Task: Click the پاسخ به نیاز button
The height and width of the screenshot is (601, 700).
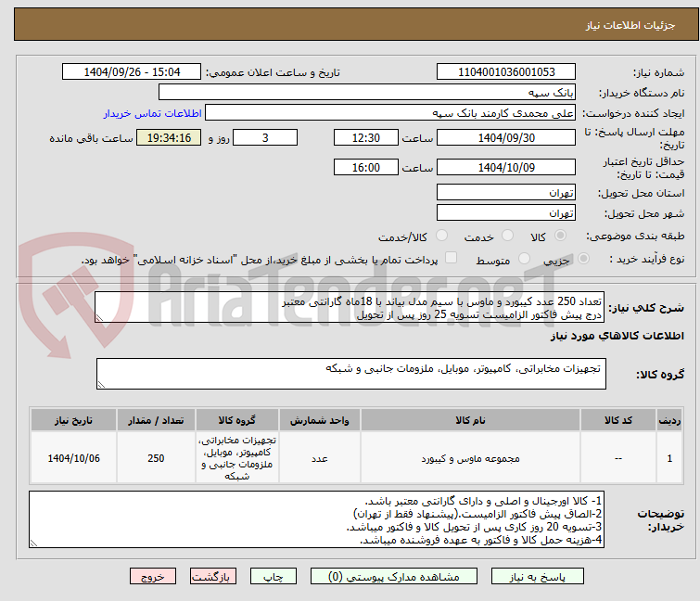Action: tap(537, 577)
